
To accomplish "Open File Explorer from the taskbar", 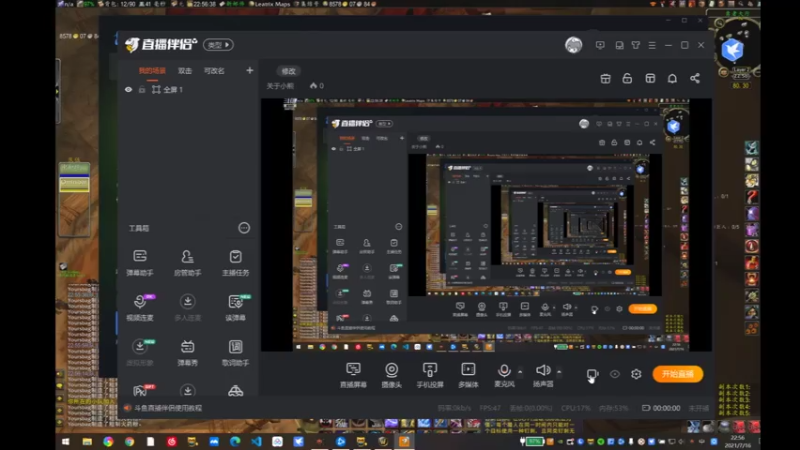I will 87,441.
